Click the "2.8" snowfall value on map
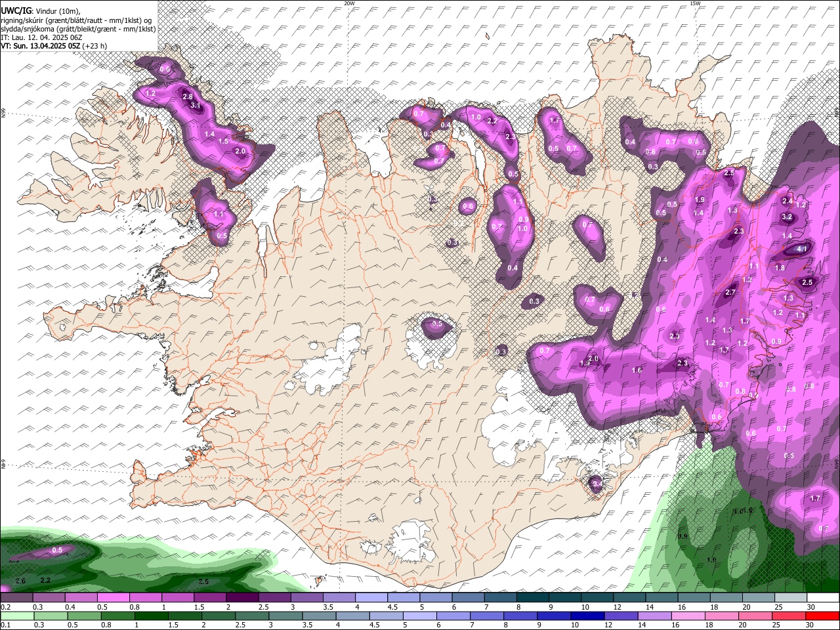The width and height of the screenshot is (840, 630). click(x=188, y=97)
